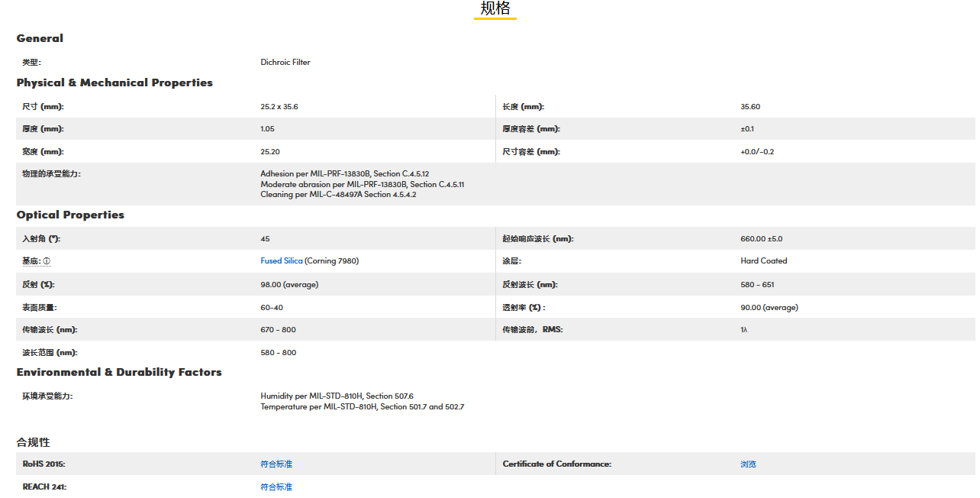Select the 25.2 x 35.6 value
The image size is (980, 498).
279,107
